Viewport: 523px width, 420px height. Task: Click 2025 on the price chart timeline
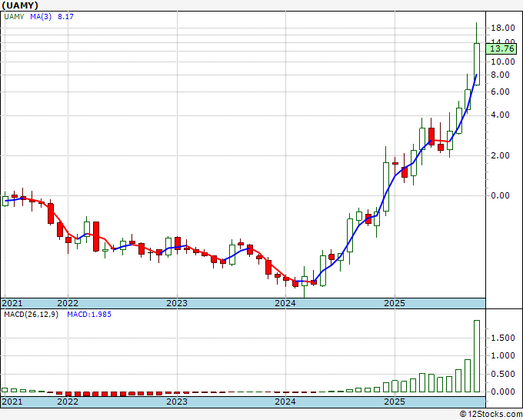[395, 303]
